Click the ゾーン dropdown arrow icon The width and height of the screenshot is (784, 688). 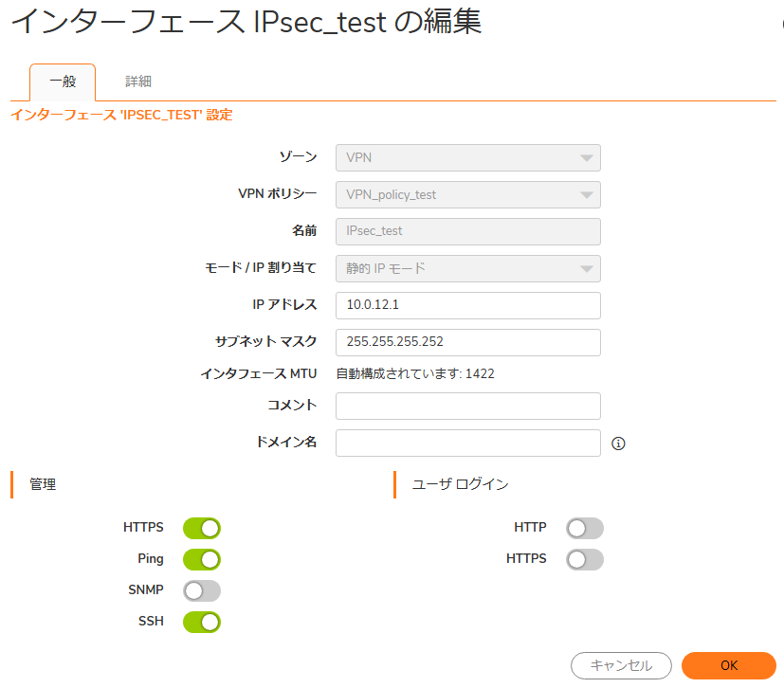pos(587,158)
